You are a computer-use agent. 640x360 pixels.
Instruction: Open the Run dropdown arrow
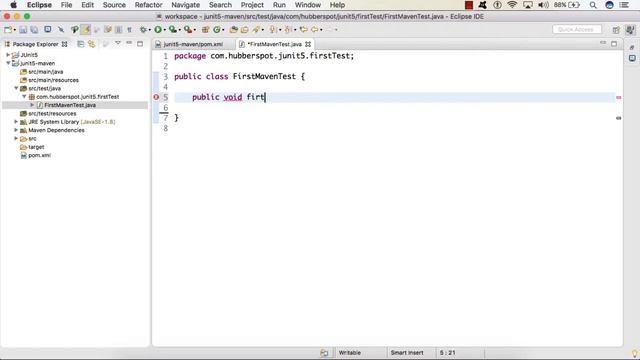coord(164,30)
